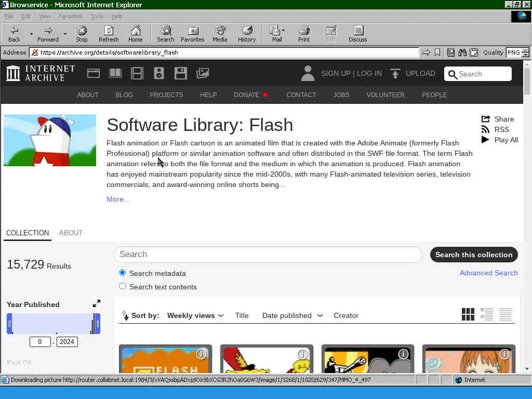This screenshot has height=399, width=532.
Task: Select Search text contents radio button
Action: tap(122, 286)
